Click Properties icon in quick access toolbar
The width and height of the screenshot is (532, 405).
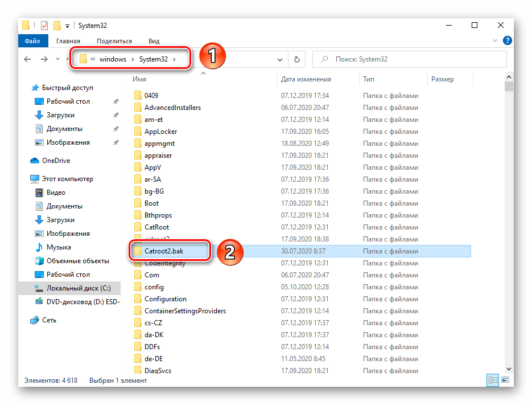click(44, 26)
